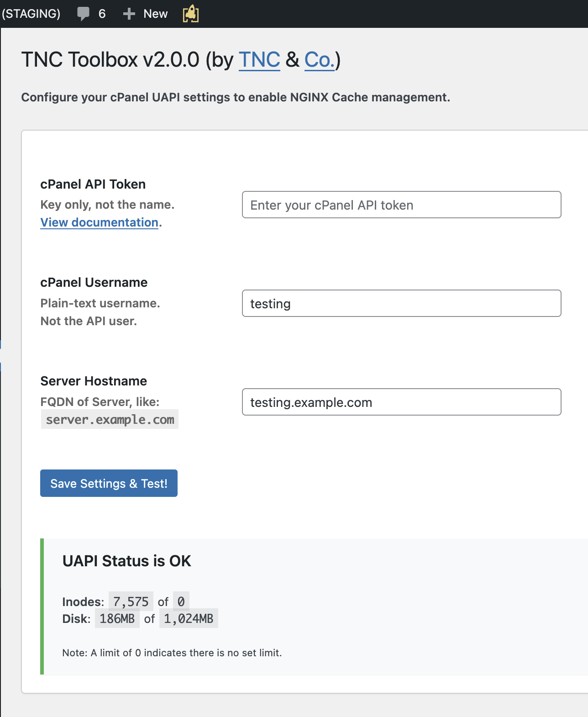Open the pending comments count 6
Screen dimensions: 588x717
pos(102,14)
